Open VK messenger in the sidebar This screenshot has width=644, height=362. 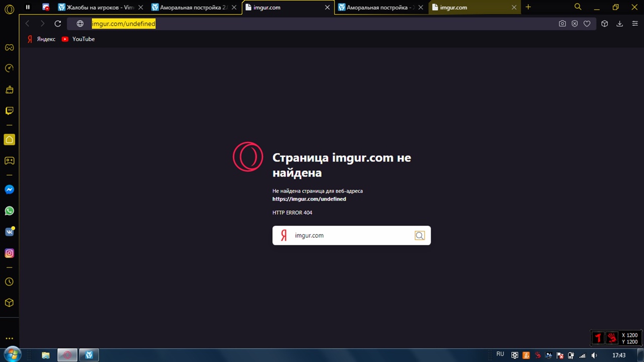(x=9, y=232)
